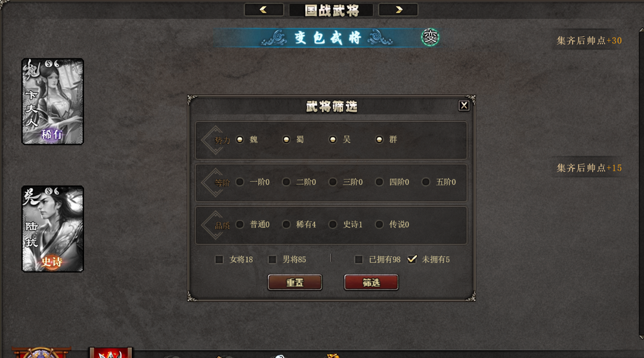Click the 重置 reset button
The image size is (644, 358).
[295, 282]
